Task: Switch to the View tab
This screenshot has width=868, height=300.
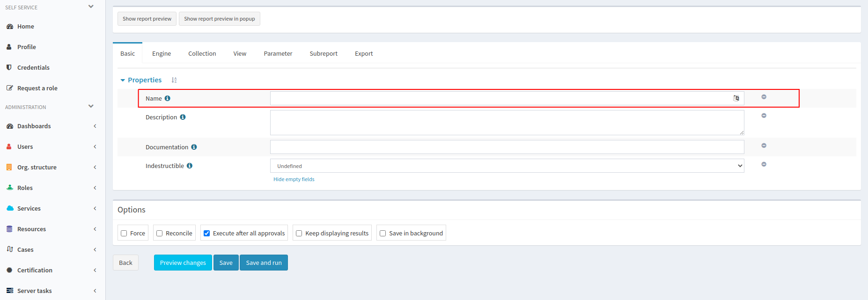Action: (240, 53)
